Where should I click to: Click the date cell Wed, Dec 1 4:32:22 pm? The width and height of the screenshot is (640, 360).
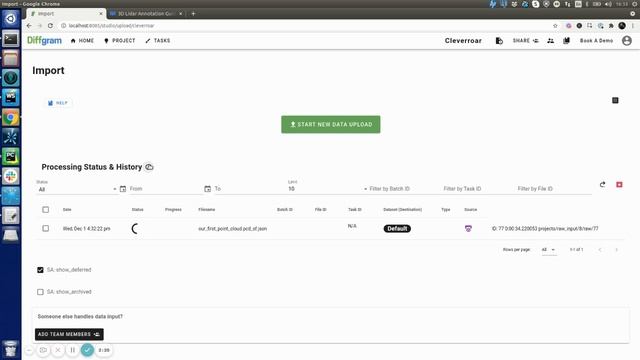(87, 229)
